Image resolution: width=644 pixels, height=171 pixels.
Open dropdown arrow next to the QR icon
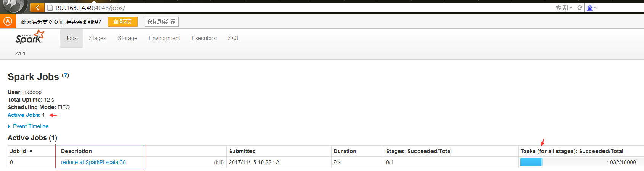click(x=571, y=8)
